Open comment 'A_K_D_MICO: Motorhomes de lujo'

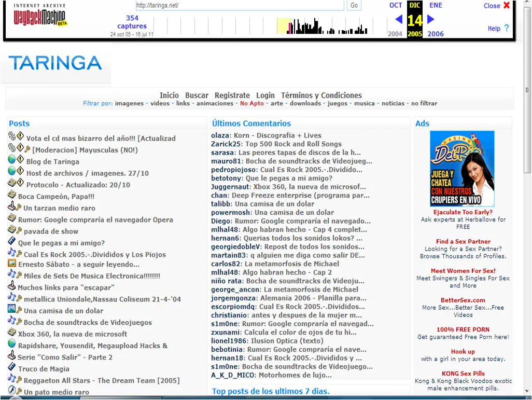(x=271, y=375)
